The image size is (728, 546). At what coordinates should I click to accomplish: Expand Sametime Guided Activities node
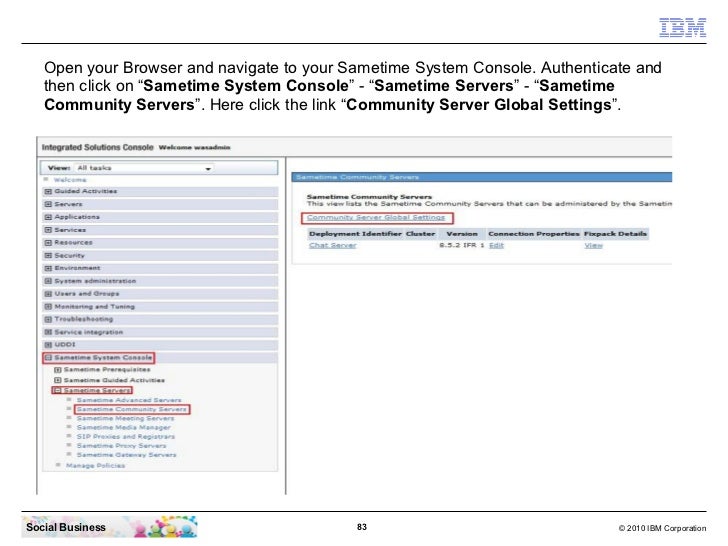tap(58, 380)
